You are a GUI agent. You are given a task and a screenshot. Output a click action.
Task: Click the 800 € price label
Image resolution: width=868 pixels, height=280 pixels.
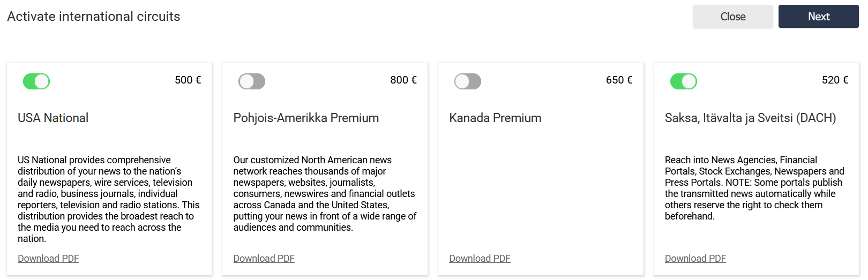coord(403,80)
